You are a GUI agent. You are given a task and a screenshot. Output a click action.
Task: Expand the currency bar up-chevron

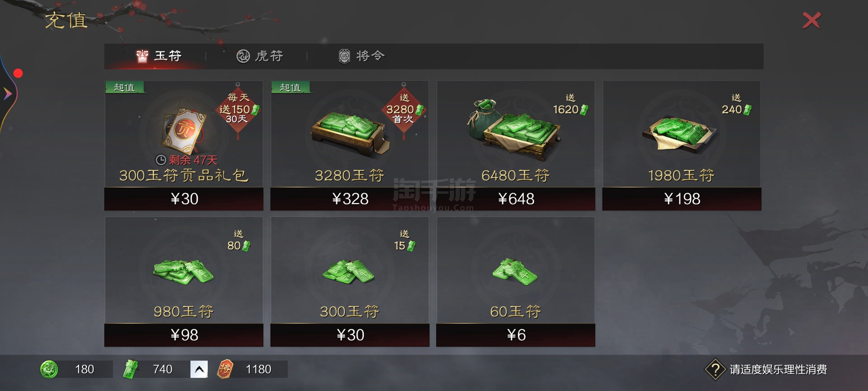coord(199,369)
